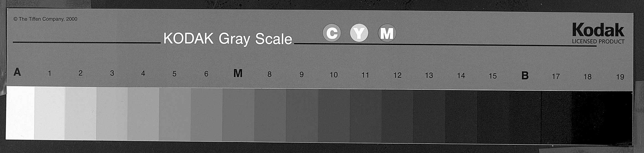Click the Kodak logo
This screenshot has height=153, width=644.
click(598, 30)
